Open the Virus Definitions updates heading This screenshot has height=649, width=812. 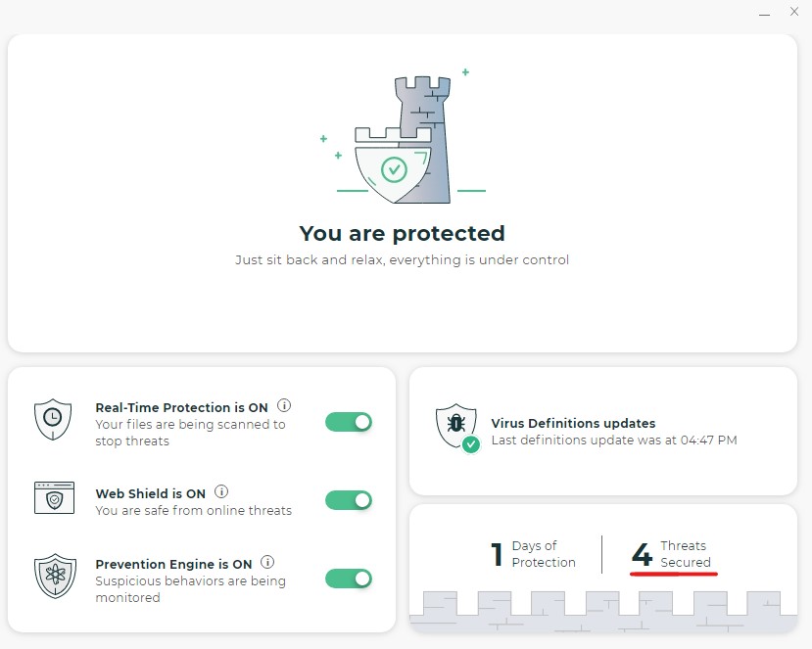pyautogui.click(x=573, y=424)
